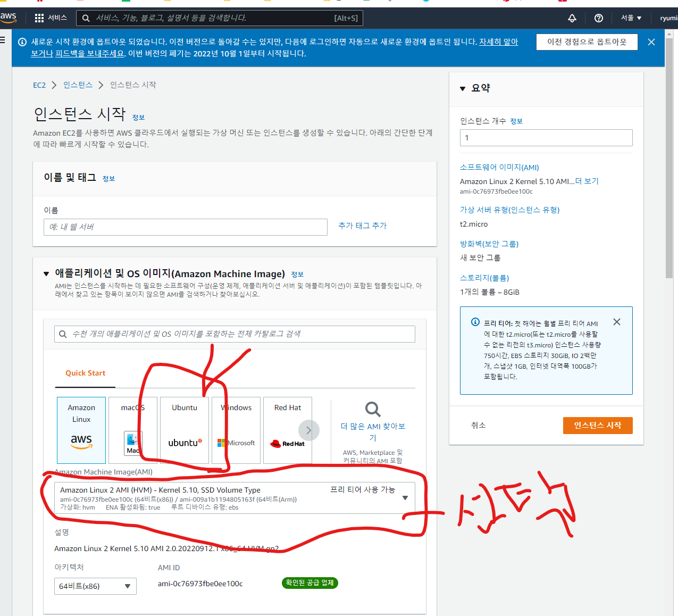This screenshot has height=616, width=678.
Task: Open the hamburger side navigation menu
Action: pos(3,40)
